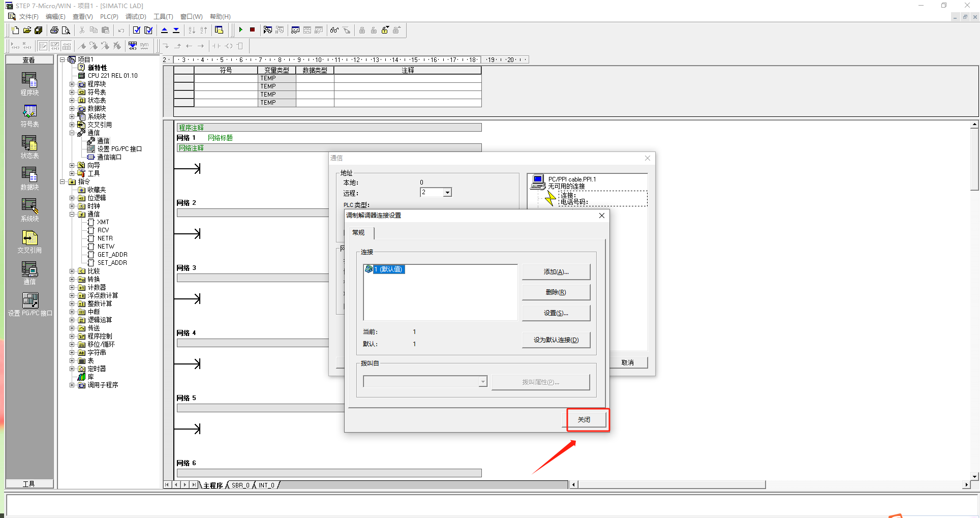The image size is (980, 518).
Task: Click the lightning refresh icon in the 通信 dialog
Action: coord(550,198)
